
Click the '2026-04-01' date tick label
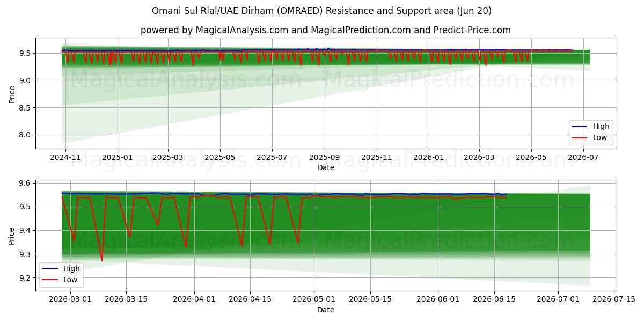194,299
